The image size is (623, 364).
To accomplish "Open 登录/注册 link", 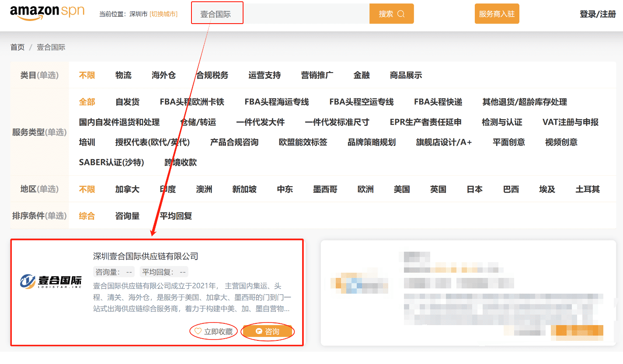I will coord(598,14).
